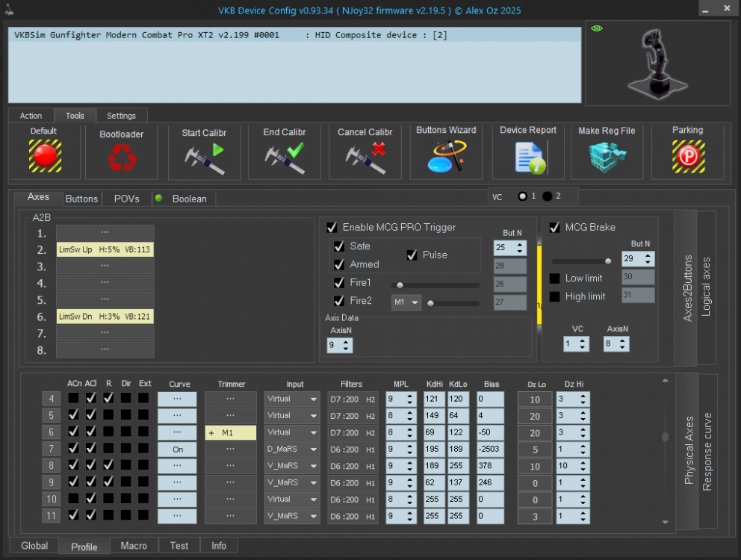Abort calibration with Cancel Calibr icon
The width and height of the screenshot is (741, 560).
365,158
